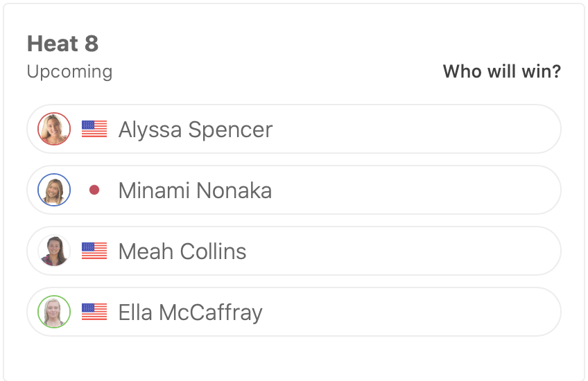Select Ella McCaffray as the winner

click(x=416, y=312)
